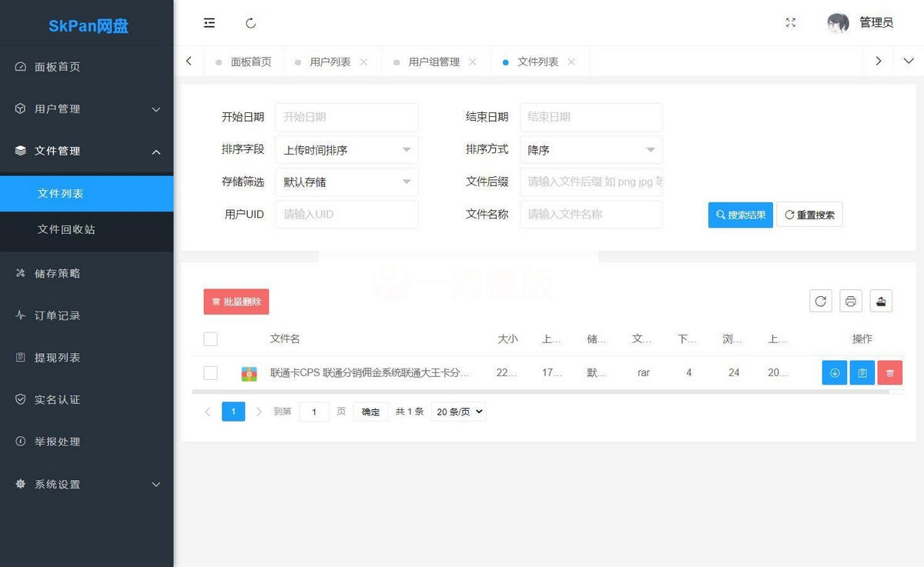The image size is (924, 567).
Task: Click the 批量删除 bulk delete button
Action: (236, 302)
